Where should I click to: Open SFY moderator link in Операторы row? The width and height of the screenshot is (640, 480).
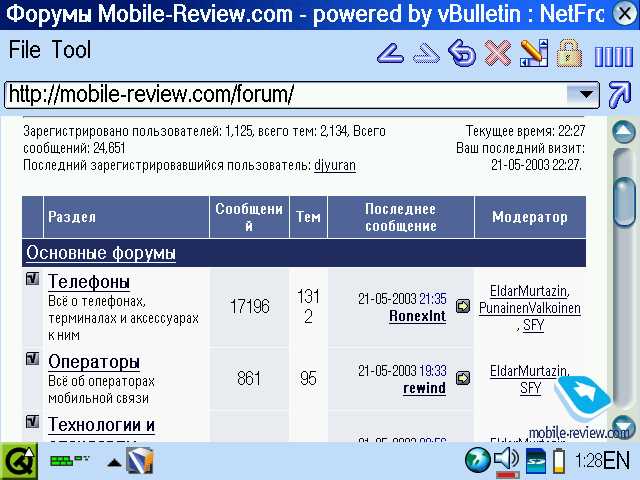pyautogui.click(x=530, y=388)
